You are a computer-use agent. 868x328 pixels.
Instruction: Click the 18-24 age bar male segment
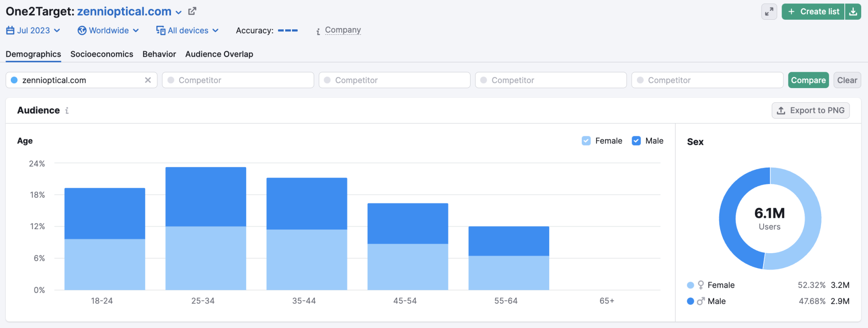pos(105,213)
